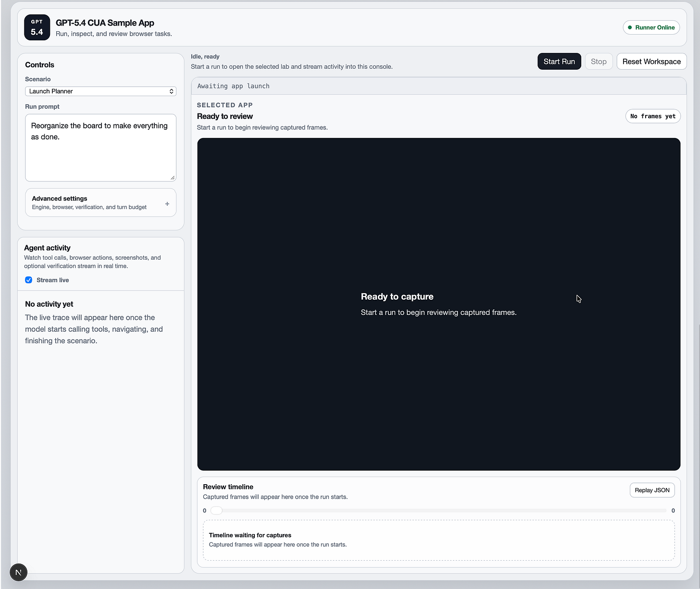Screen dimensions: 700x589
Task: Open the Scenario dropdown showing Launch Planner
Action: click(100, 91)
